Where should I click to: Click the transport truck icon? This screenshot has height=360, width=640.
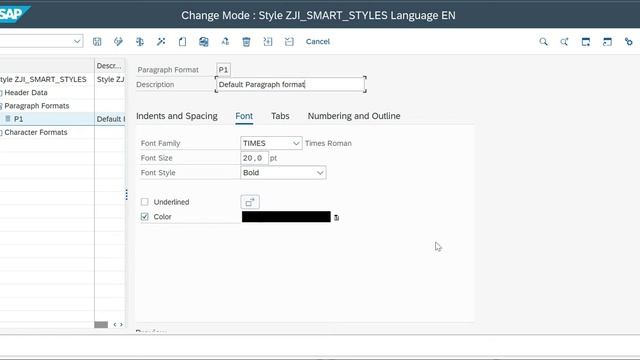point(204,42)
